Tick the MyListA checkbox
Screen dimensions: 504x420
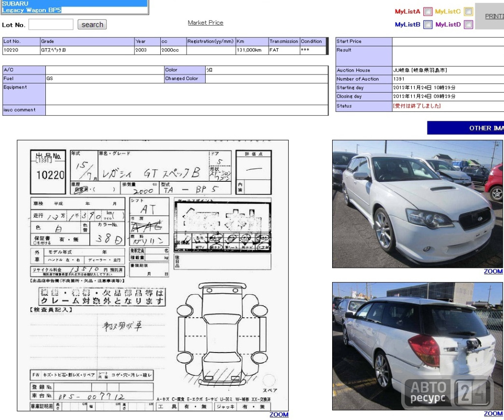pos(428,12)
